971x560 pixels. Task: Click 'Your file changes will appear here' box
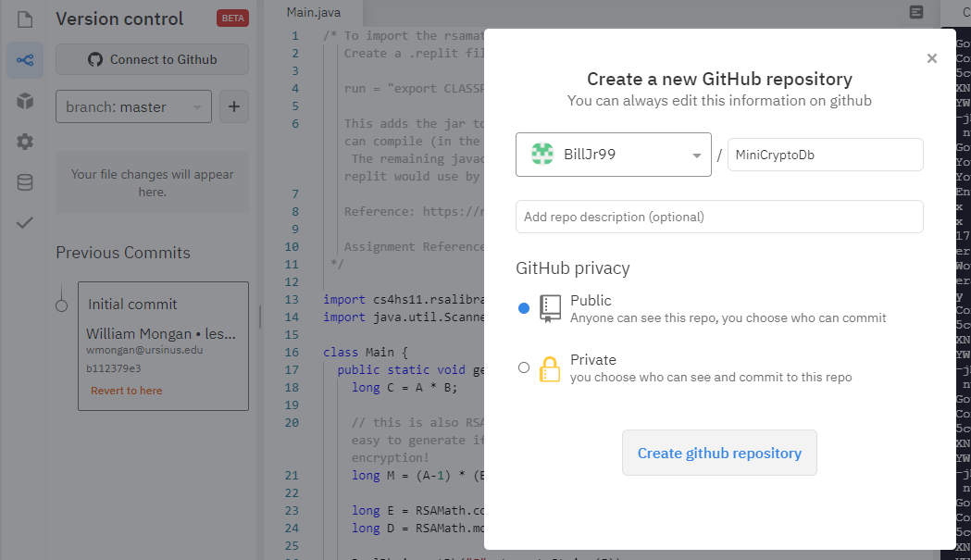(x=153, y=182)
